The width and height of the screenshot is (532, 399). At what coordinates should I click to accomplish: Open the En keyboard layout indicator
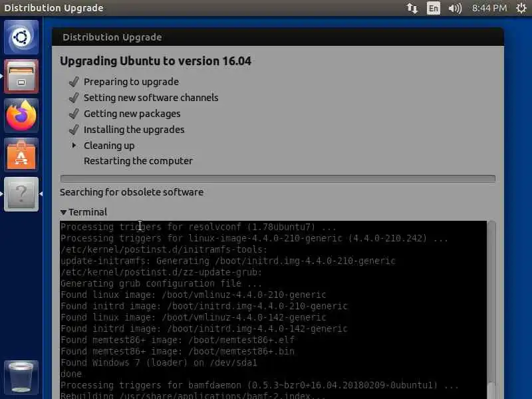click(434, 8)
